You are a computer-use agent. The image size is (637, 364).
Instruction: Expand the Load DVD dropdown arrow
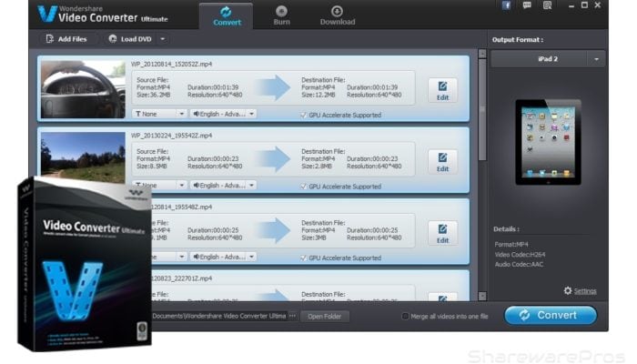click(x=163, y=39)
